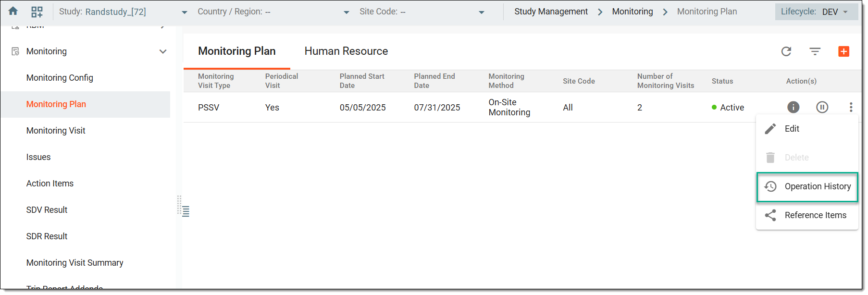Click the PSSV visit type cell
Viewport: 868px width, 295px height.
209,108
